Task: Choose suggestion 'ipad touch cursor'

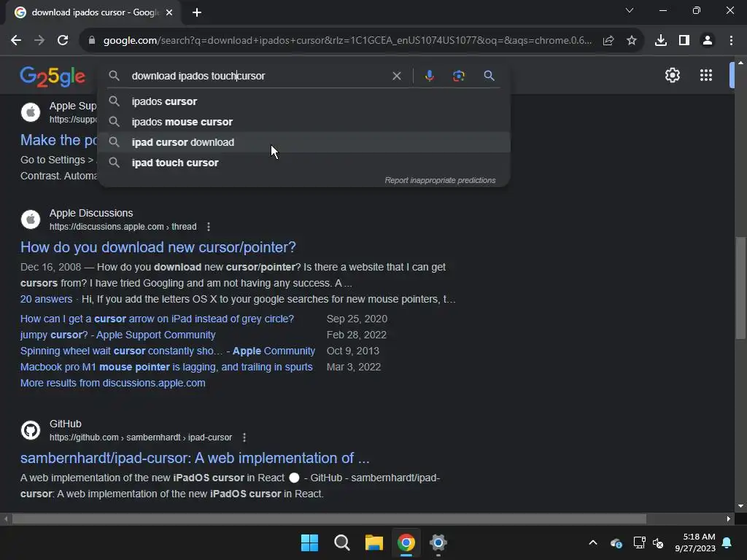Action: [x=304, y=163]
